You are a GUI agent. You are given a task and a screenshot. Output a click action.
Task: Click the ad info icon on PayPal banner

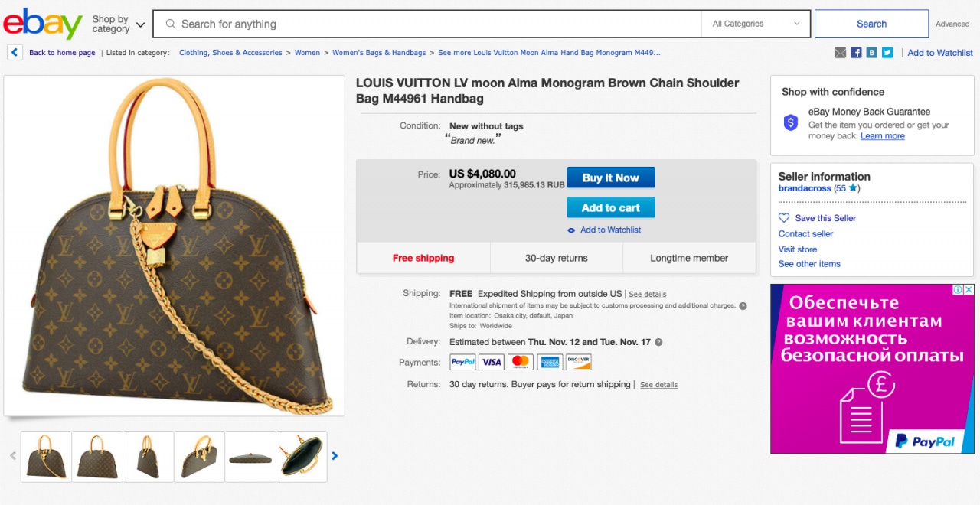[957, 290]
